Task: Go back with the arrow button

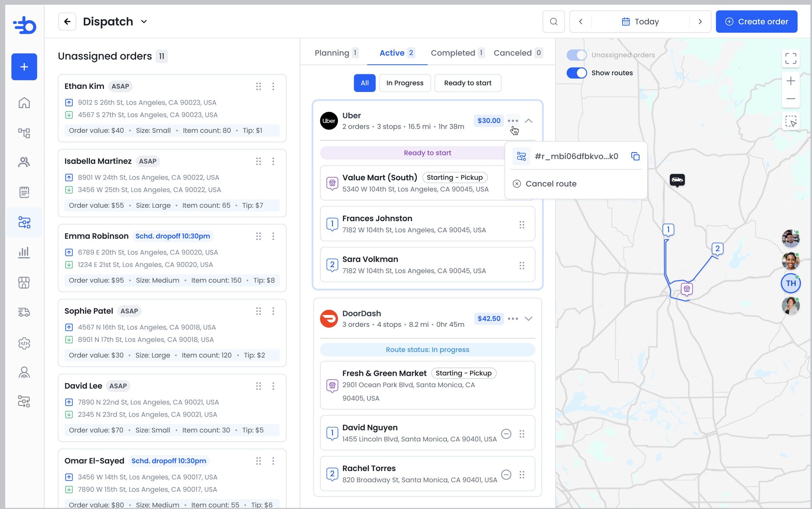Action: (67, 22)
